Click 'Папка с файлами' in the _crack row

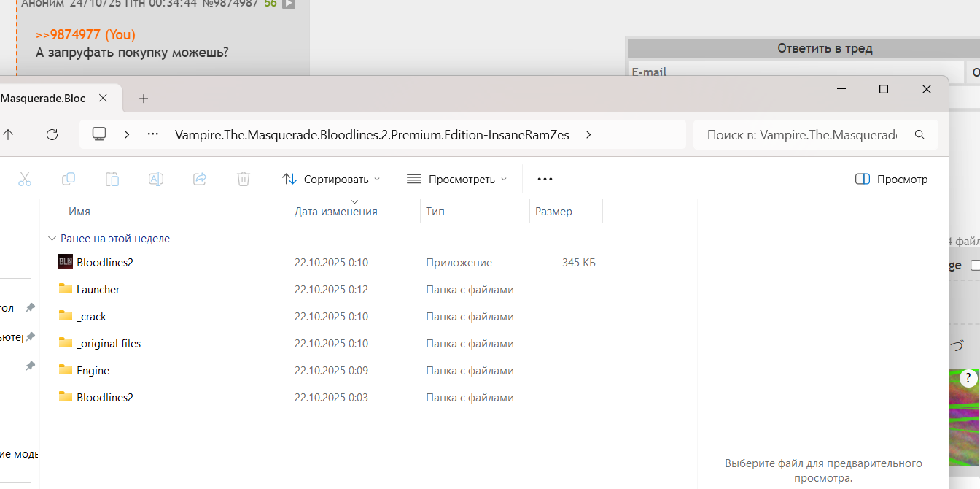click(470, 317)
